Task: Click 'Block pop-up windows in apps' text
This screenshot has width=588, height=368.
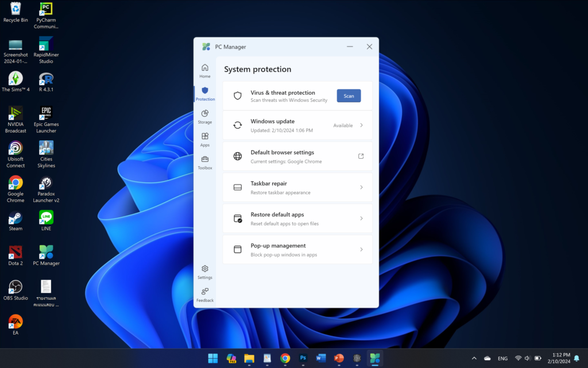Action: 284,255
